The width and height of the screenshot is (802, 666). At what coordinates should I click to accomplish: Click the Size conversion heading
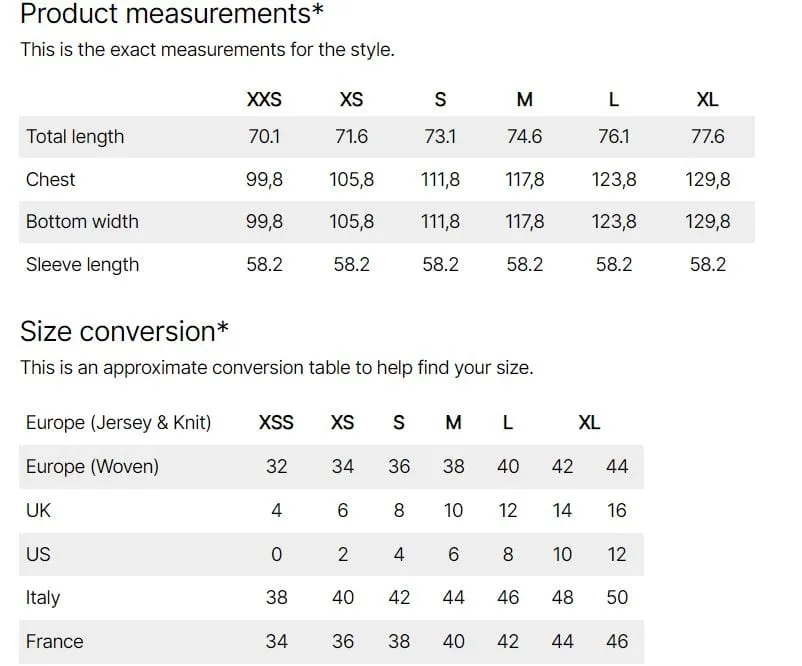(124, 331)
